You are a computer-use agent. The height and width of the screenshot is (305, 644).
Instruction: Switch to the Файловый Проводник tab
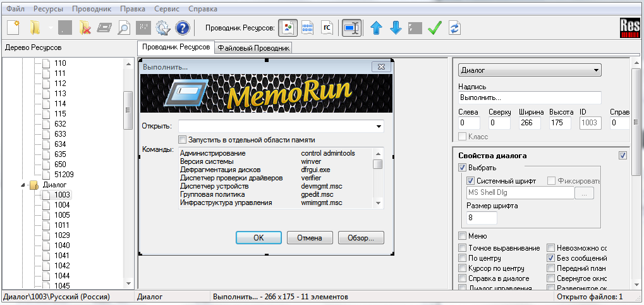(253, 48)
